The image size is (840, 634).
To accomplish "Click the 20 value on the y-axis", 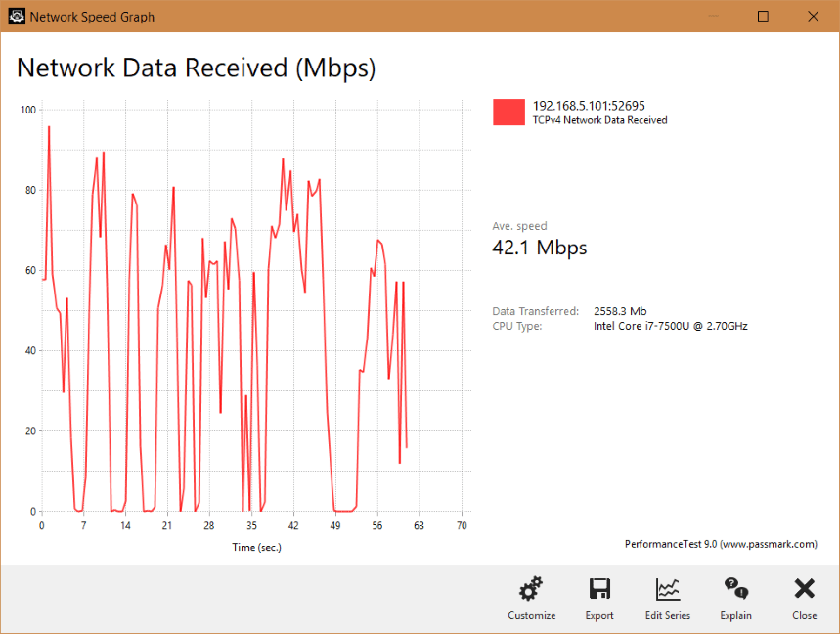I will [30, 430].
